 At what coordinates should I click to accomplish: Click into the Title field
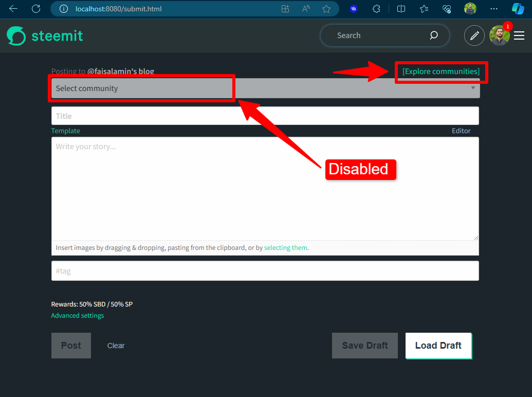[x=265, y=116]
